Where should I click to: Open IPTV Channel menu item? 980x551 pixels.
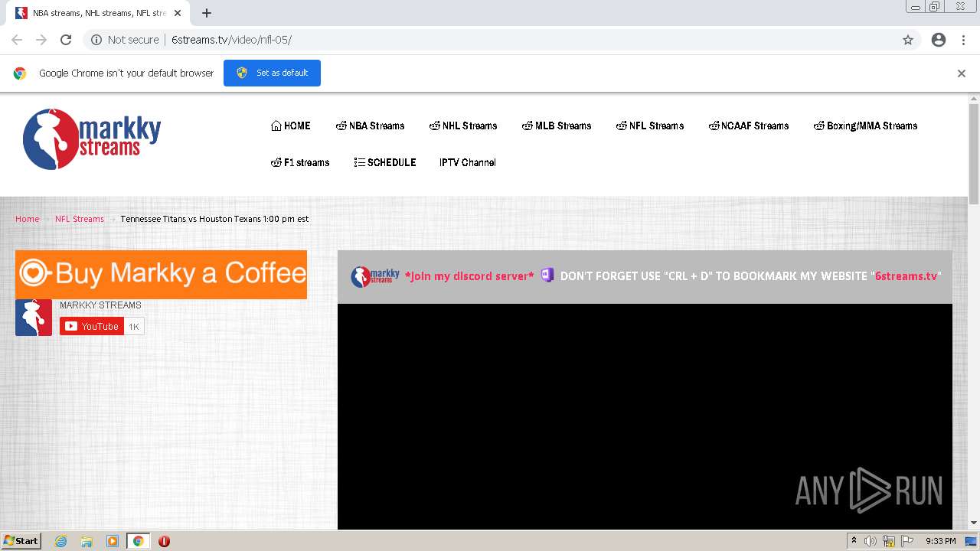(468, 162)
